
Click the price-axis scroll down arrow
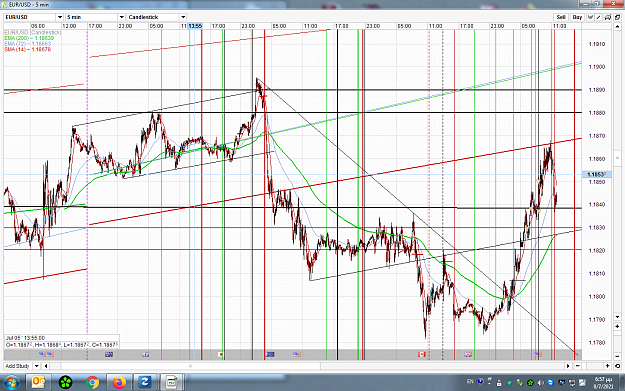tap(617, 317)
